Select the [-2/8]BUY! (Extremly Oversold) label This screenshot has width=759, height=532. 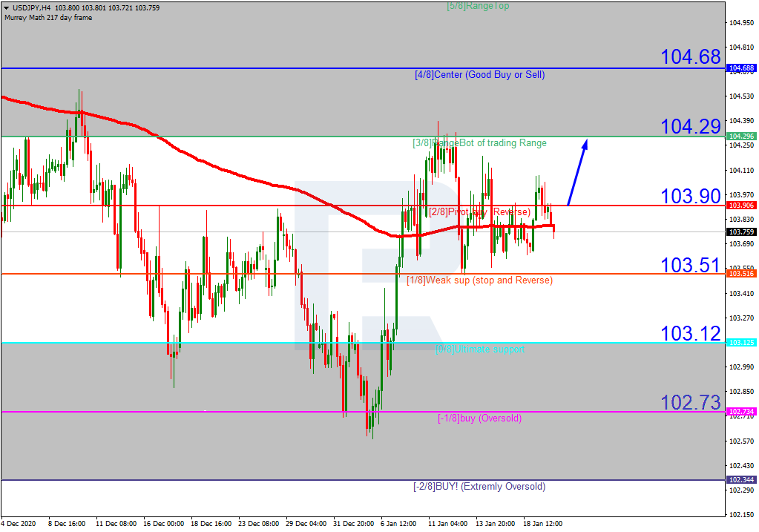[x=479, y=487]
